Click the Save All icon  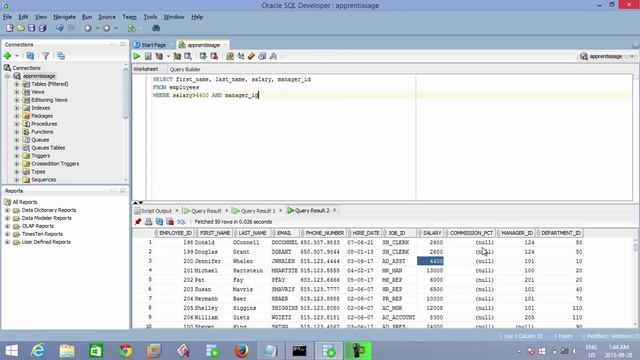tap(42, 28)
